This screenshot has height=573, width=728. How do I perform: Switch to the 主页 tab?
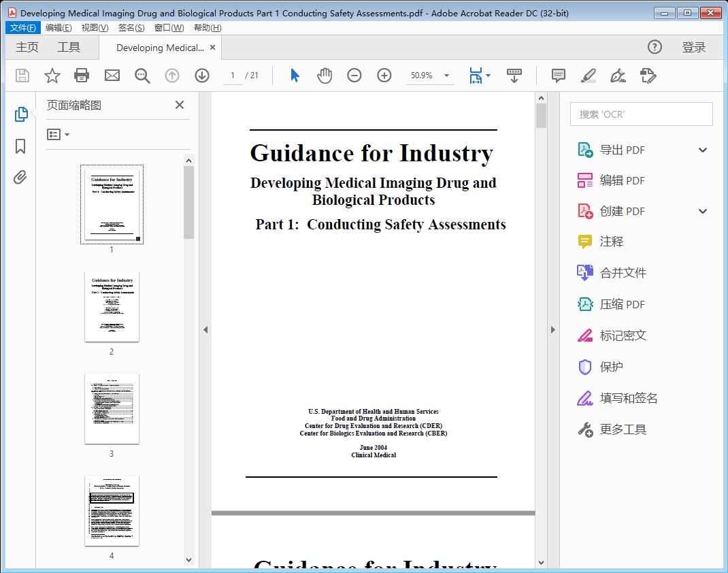[x=27, y=47]
